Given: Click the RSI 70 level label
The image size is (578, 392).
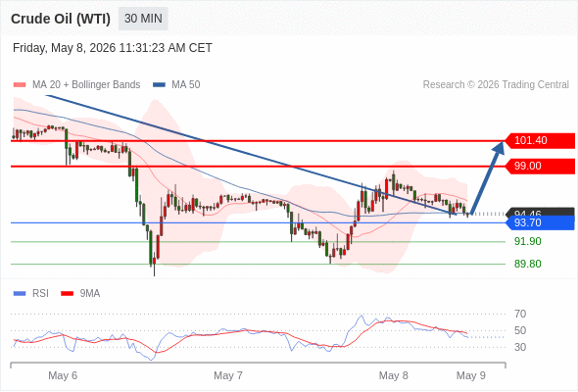Looking at the screenshot, I should tap(520, 315).
